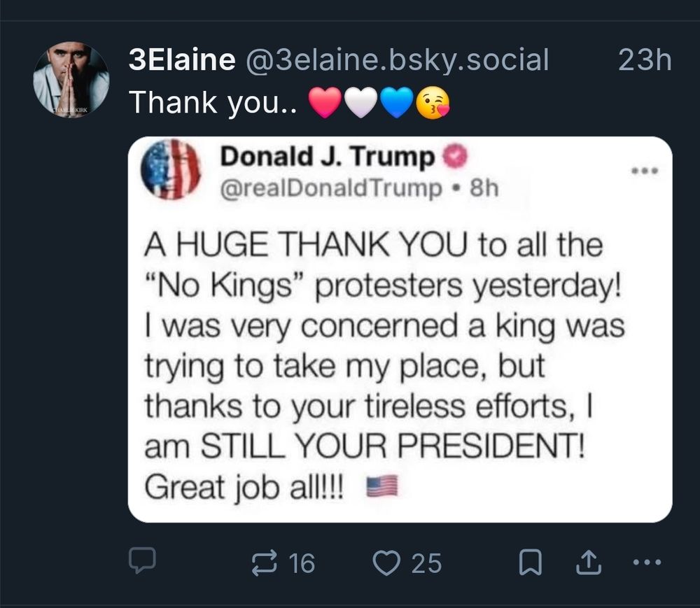This screenshot has width=700, height=608.
Task: Click the 23h post timestamp
Action: [644, 61]
